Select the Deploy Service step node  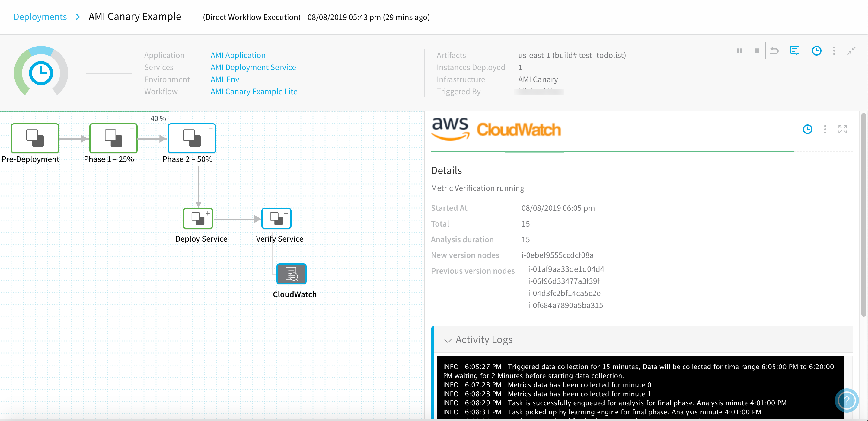click(x=198, y=218)
